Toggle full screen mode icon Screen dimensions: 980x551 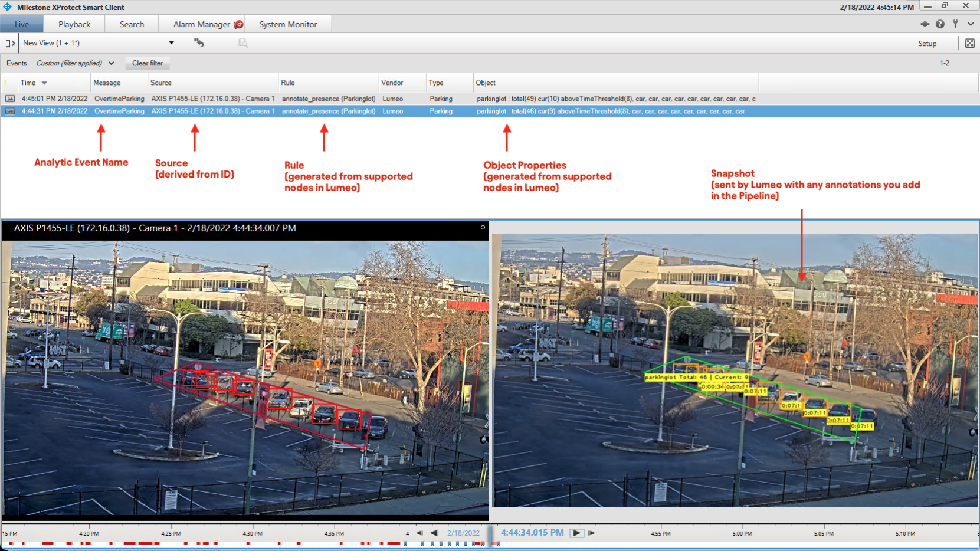tap(969, 43)
